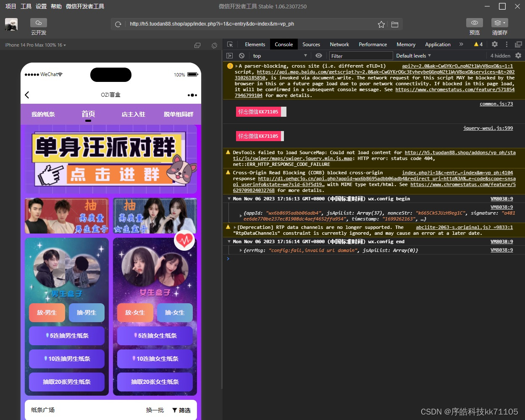
Task: Switch to the Performance tab
Action: click(373, 44)
